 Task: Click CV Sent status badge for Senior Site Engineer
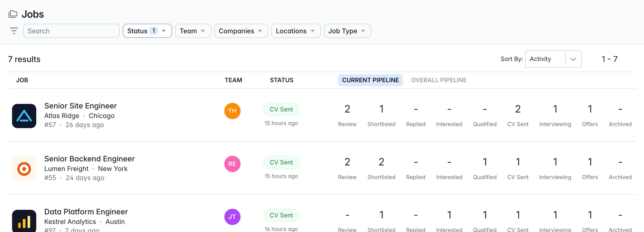coord(281,109)
